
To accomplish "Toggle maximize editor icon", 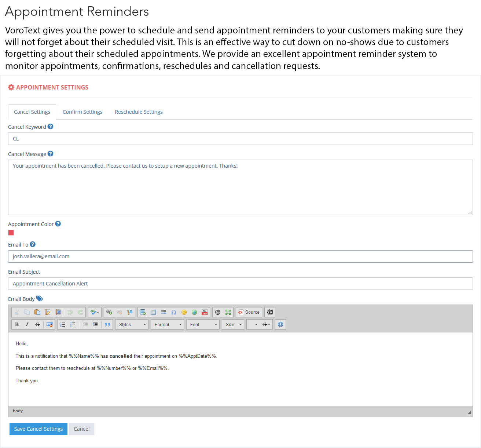I will 228,312.
